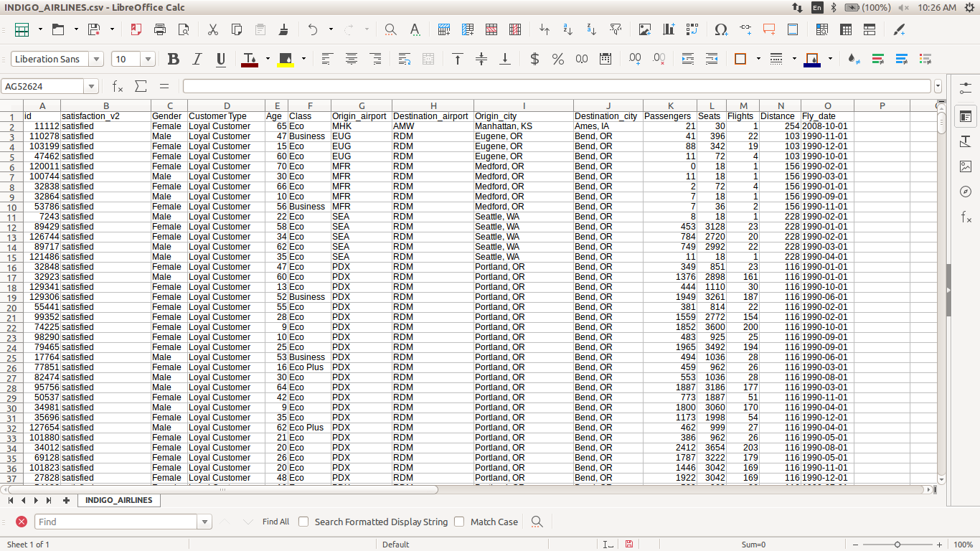Apply the red font color swatch
This screenshot has width=980, height=551.
[249, 59]
